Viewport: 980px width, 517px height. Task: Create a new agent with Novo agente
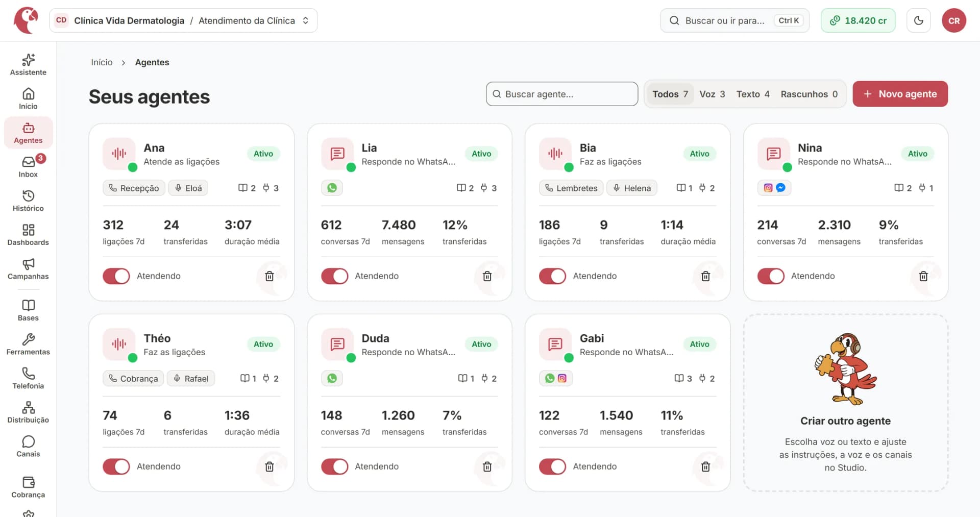click(x=900, y=94)
